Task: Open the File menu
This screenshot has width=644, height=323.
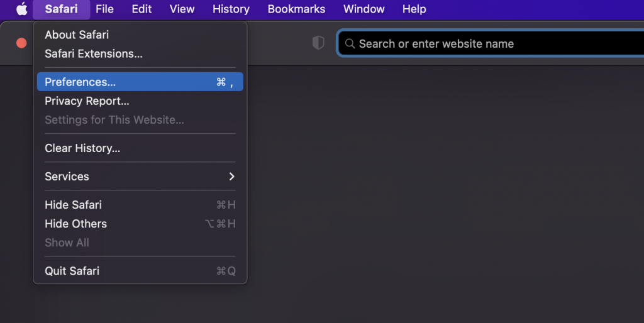Action: pos(104,9)
